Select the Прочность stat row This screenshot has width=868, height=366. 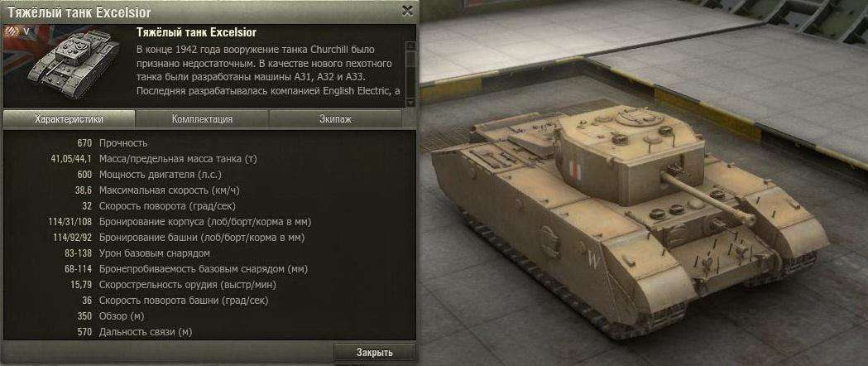point(209,143)
